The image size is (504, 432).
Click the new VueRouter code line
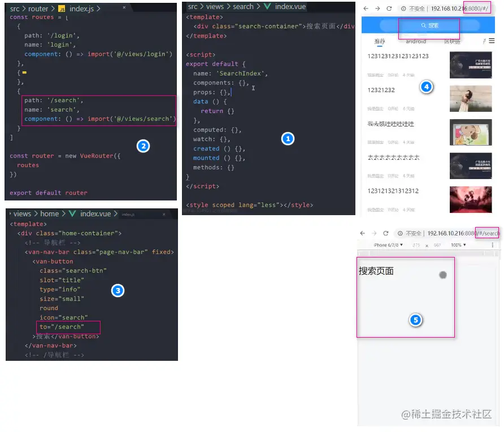(65, 156)
